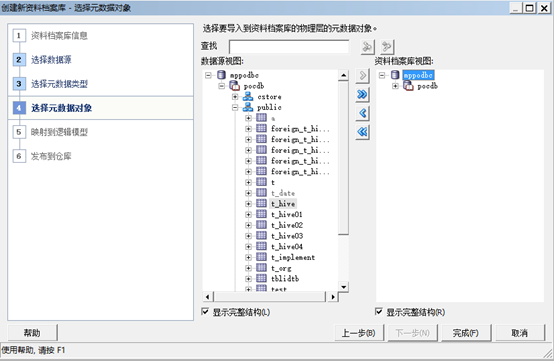
Task: Click the import all double-arrow button
Action: coord(363,94)
